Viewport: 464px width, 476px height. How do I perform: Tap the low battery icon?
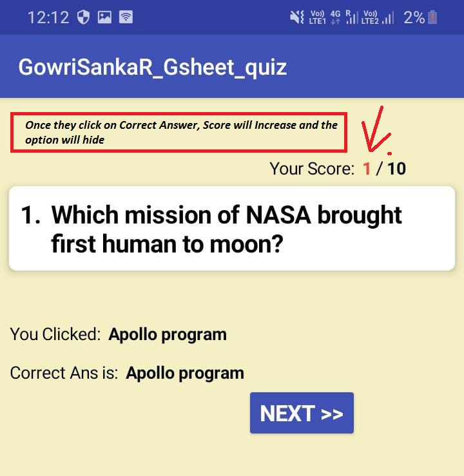[x=433, y=17]
